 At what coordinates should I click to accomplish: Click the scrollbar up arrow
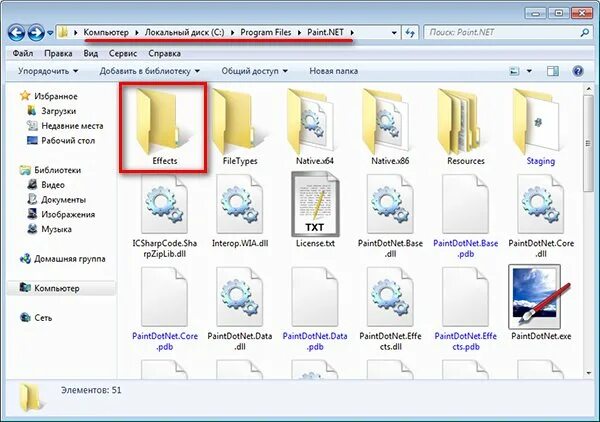[x=589, y=89]
